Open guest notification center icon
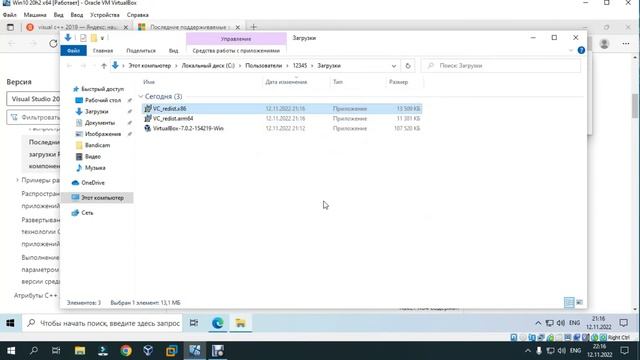Image resolution: width=640 pixels, height=360 pixels. 623,323
